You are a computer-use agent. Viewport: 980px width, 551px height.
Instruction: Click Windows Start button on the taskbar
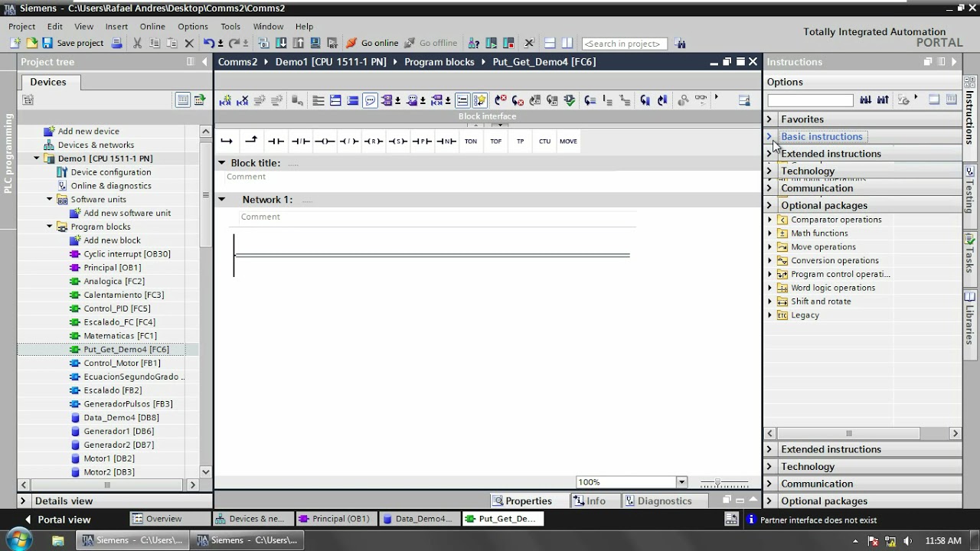(x=18, y=540)
